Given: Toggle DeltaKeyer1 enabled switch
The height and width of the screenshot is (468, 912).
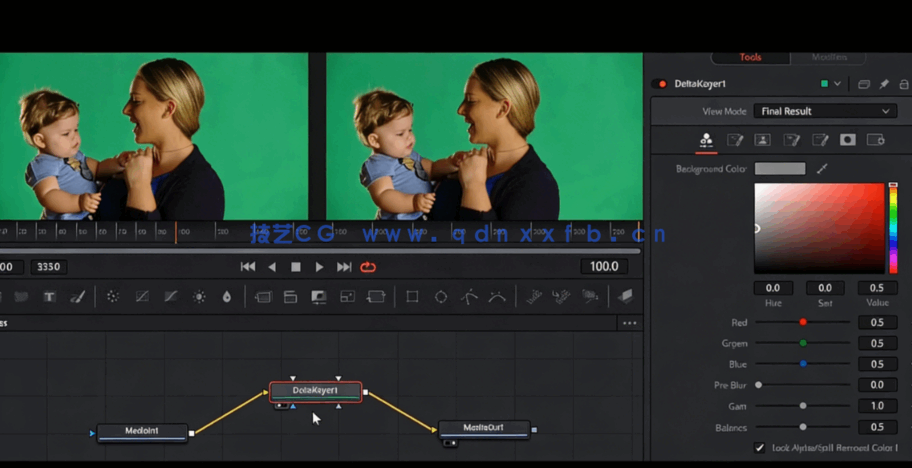Looking at the screenshot, I should (x=660, y=84).
